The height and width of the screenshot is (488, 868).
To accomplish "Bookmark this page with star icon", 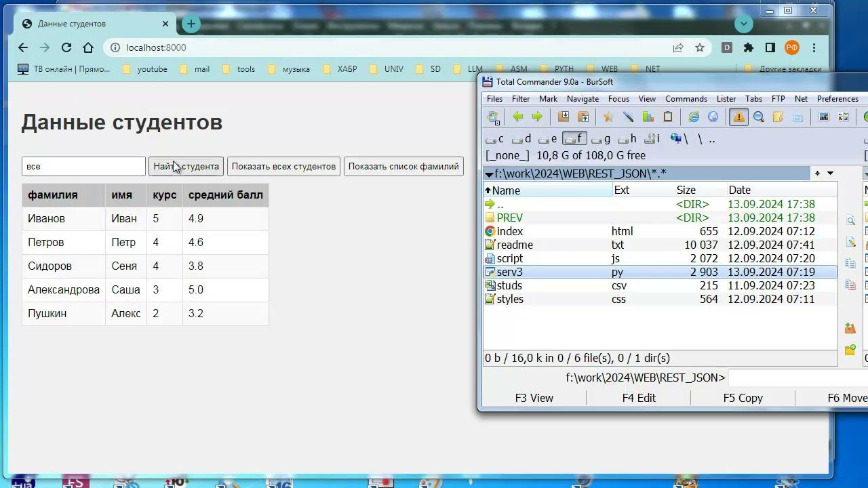I will [700, 47].
